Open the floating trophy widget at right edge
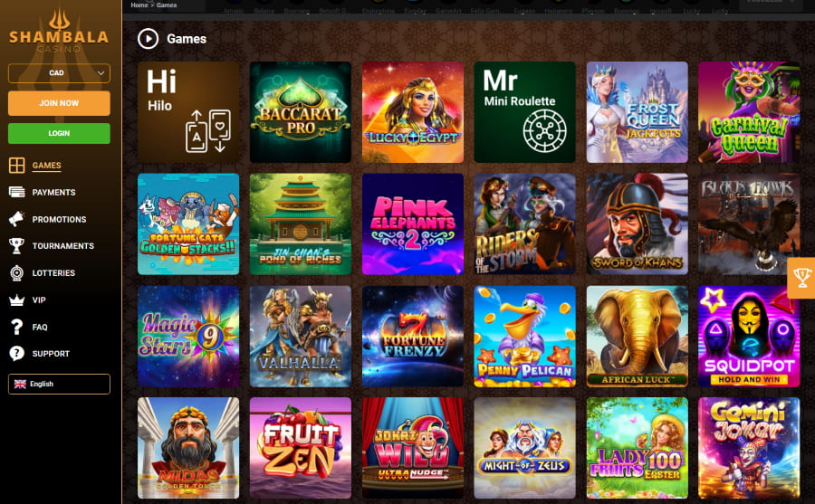 click(801, 278)
